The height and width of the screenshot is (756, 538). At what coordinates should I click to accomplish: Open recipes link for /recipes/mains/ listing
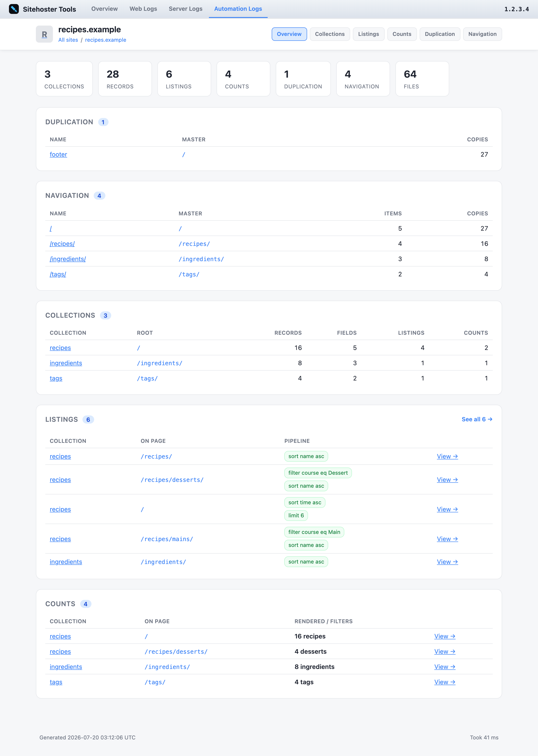point(60,539)
